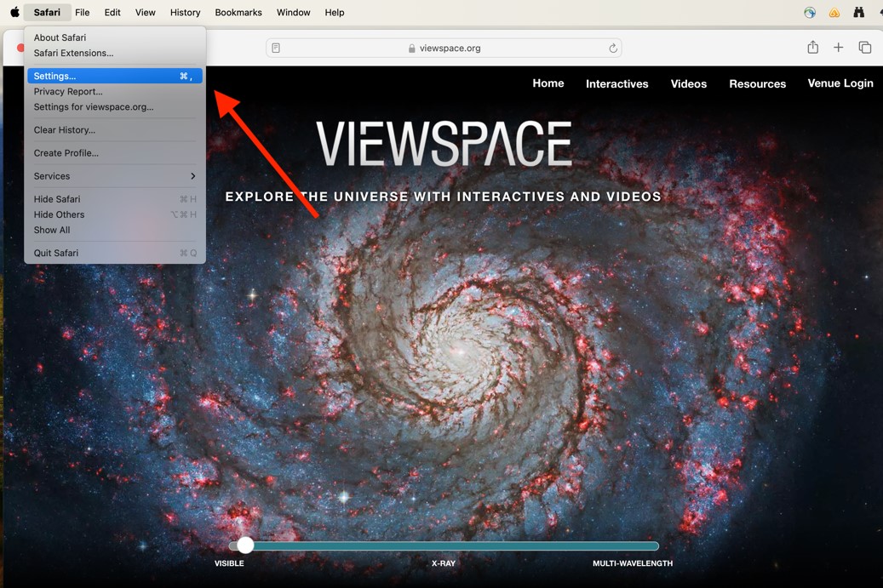This screenshot has width=883, height=588.
Task: Open the File menu
Action: pos(83,13)
